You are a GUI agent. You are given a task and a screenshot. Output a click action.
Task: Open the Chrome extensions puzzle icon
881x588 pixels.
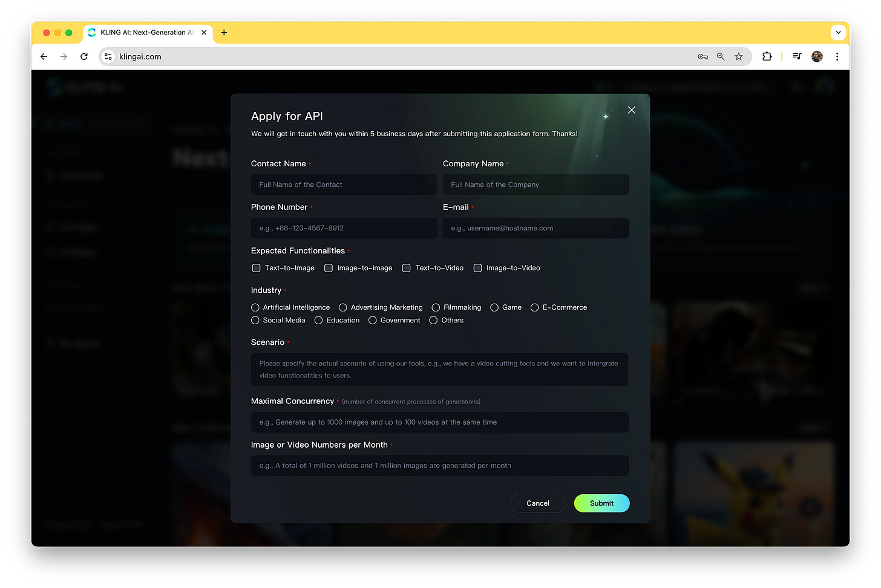point(767,56)
